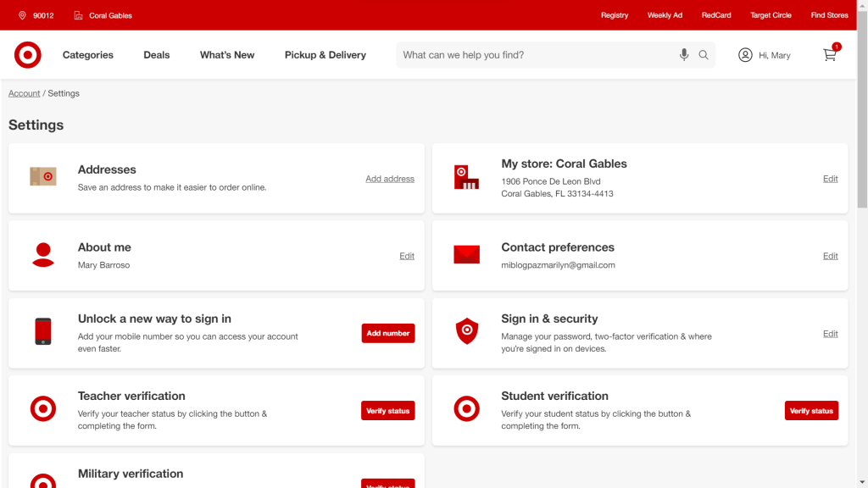Screen dimensions: 868x488
Task: Click the mobile phone icon for sign in
Action: point(43,331)
